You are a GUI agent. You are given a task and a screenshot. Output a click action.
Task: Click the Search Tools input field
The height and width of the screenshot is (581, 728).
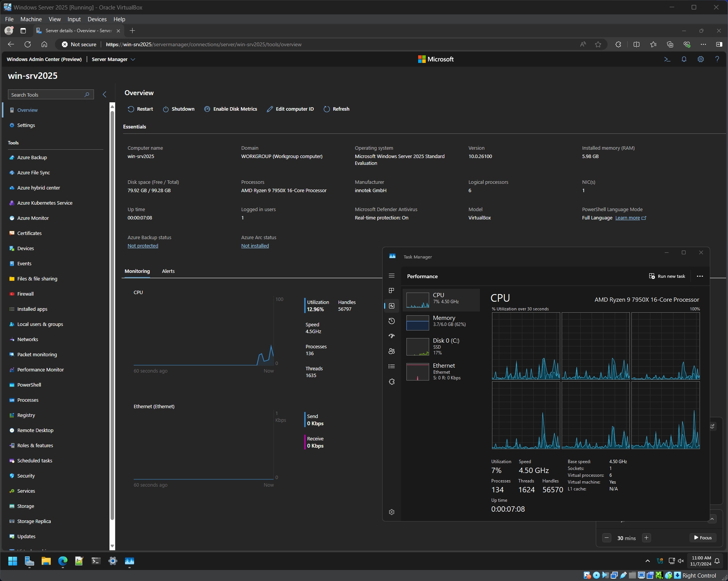(45, 95)
